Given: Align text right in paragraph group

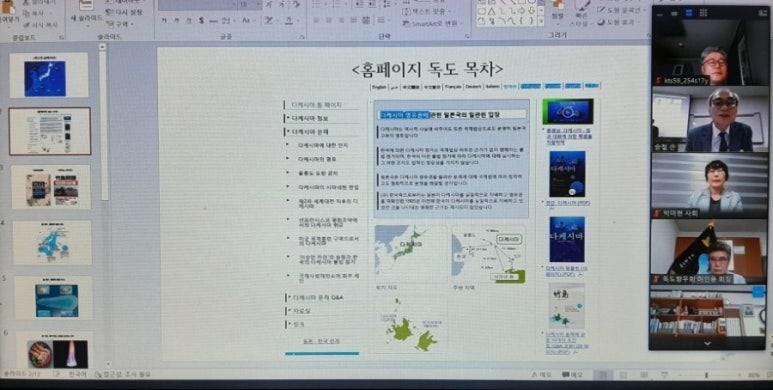Looking at the screenshot, I should (x=341, y=21).
